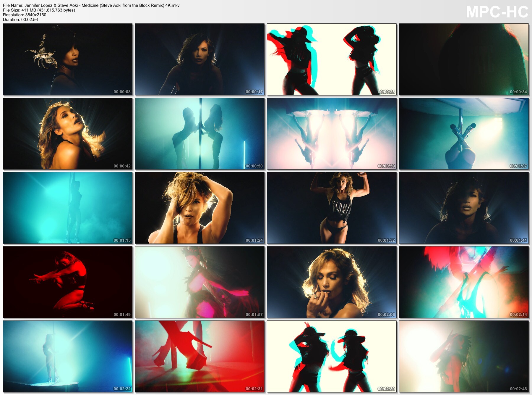Click the mirrored pole thumbnail at 00:00:50
This screenshot has height=395, width=532.
(x=200, y=134)
